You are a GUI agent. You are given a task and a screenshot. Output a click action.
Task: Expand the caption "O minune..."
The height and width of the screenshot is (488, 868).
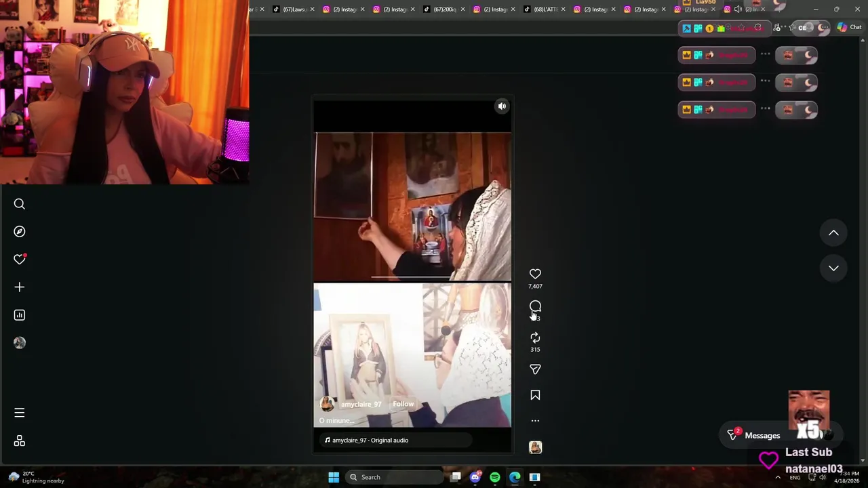point(337,420)
